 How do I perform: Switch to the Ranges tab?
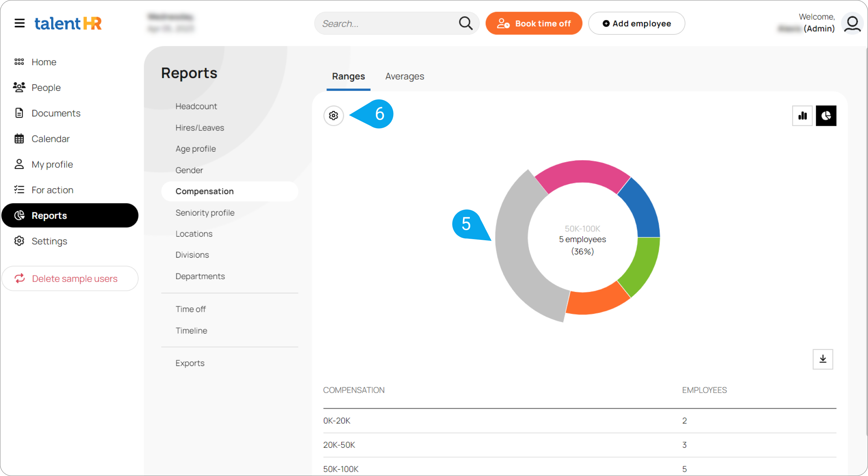pyautogui.click(x=348, y=77)
